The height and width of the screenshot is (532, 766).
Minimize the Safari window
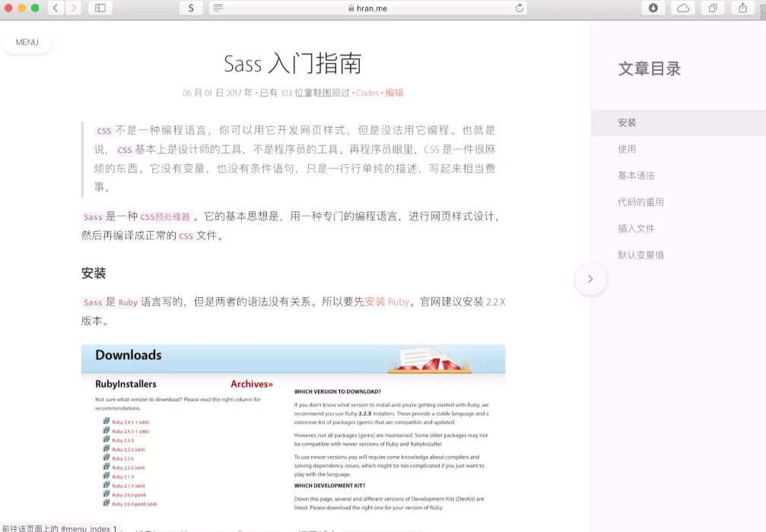pos(21,8)
